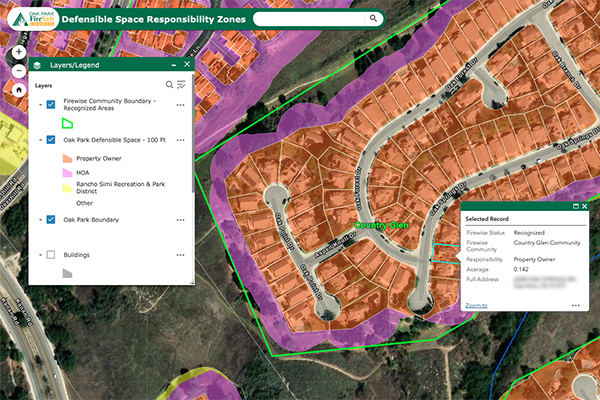Collapse Oak Park Defensible Space legend
The width and height of the screenshot is (600, 400).
tap(39, 141)
